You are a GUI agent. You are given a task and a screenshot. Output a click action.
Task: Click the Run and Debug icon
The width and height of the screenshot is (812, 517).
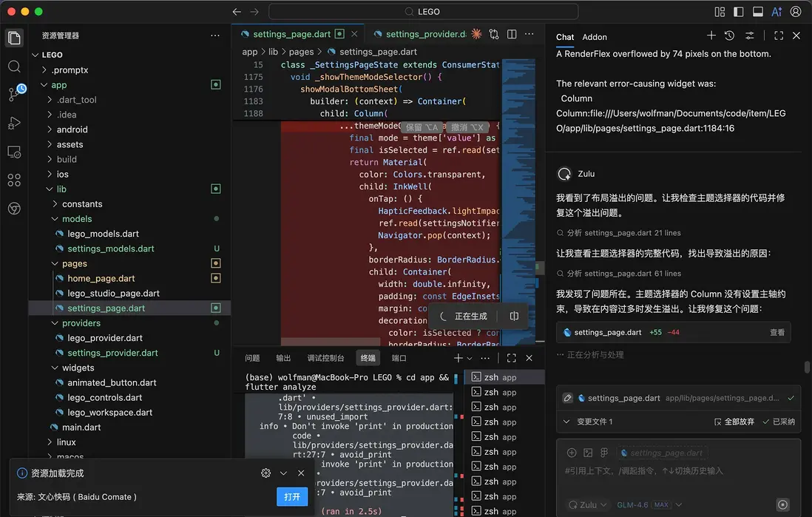point(14,123)
